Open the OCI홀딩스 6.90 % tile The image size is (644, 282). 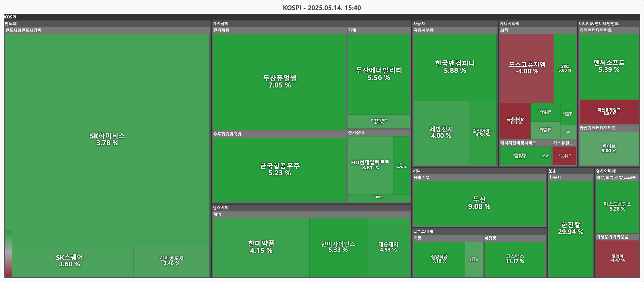545,112
